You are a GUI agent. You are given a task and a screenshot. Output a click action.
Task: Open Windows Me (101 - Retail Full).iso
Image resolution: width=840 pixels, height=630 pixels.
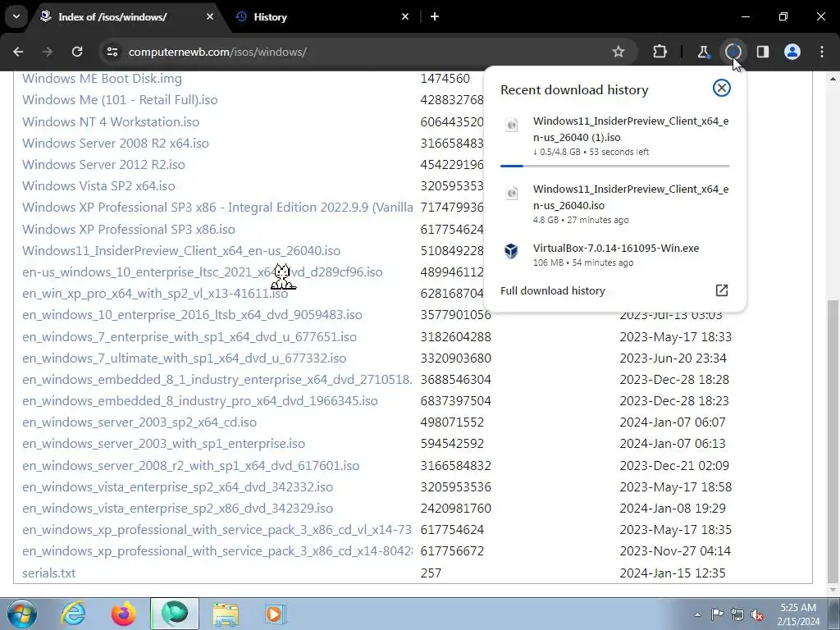(120, 100)
